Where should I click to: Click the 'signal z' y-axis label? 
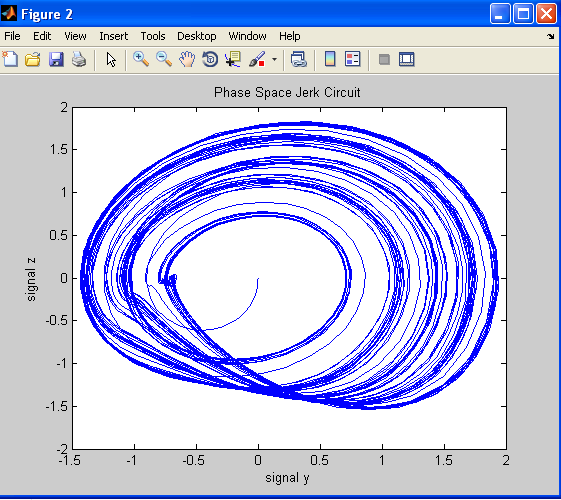(x=31, y=279)
